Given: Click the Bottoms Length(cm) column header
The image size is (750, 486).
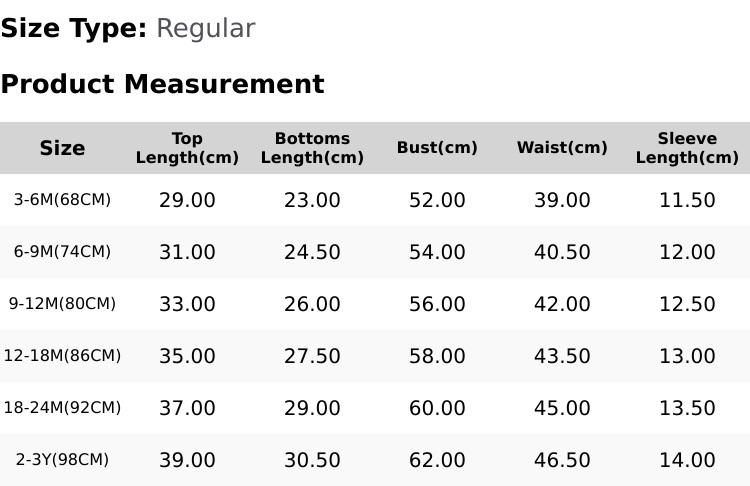Looking at the screenshot, I should pyautogui.click(x=312, y=148).
